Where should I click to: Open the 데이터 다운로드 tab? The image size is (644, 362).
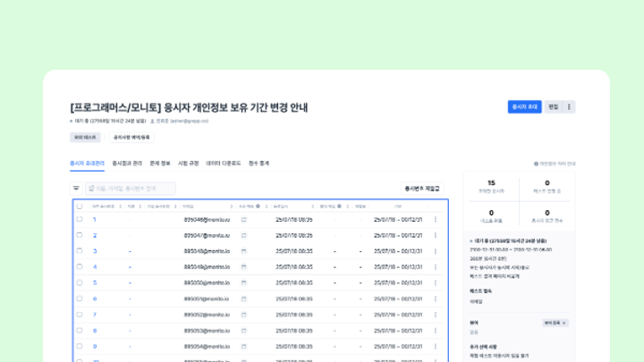224,164
